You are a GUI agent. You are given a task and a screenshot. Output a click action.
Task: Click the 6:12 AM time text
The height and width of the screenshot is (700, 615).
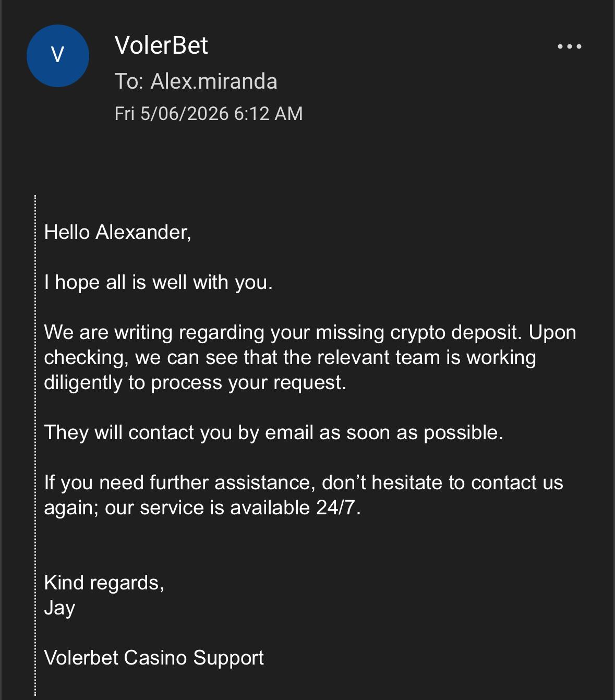268,114
